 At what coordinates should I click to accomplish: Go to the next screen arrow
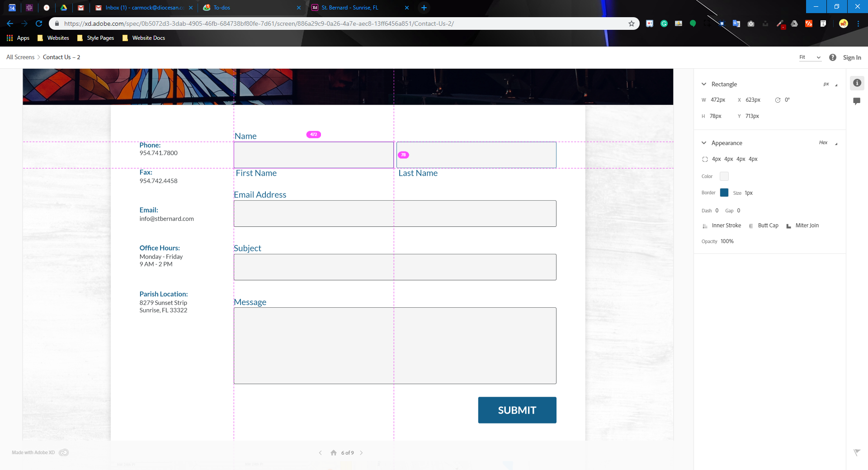tap(361, 453)
